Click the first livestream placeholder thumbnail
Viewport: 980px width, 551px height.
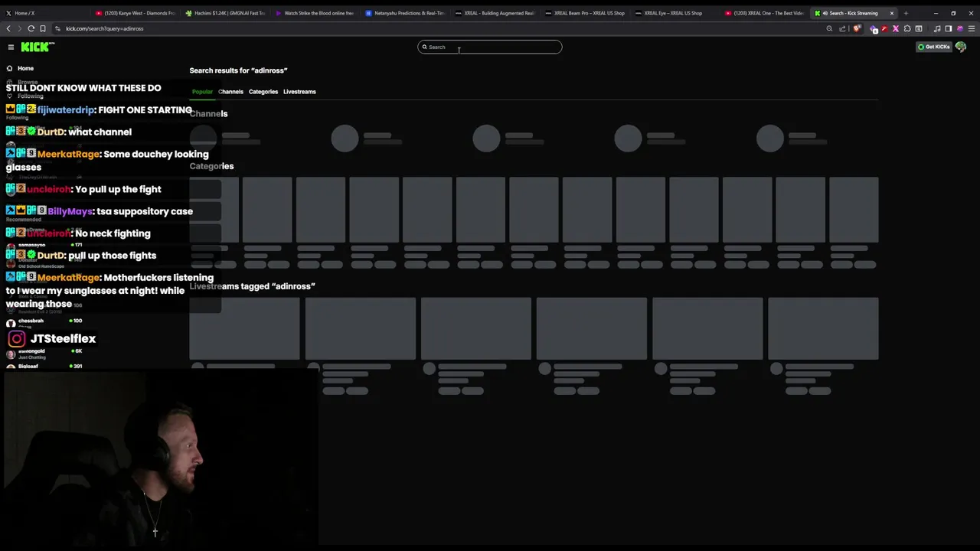(x=244, y=328)
